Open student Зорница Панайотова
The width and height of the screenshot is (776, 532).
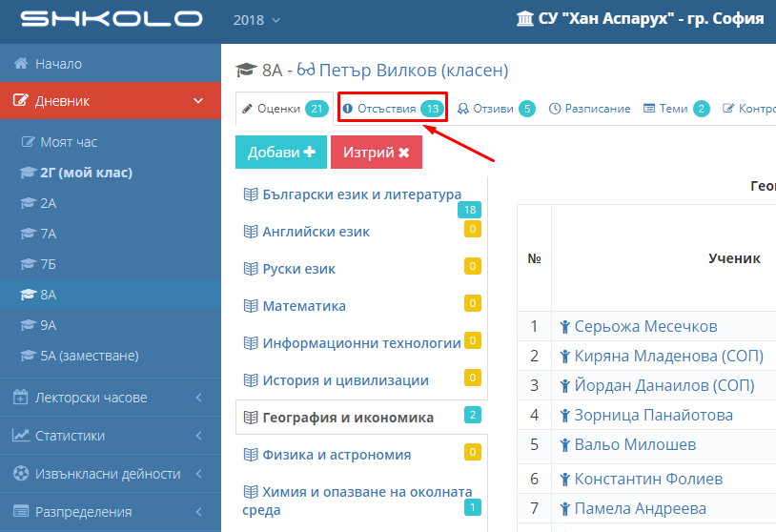point(653,415)
